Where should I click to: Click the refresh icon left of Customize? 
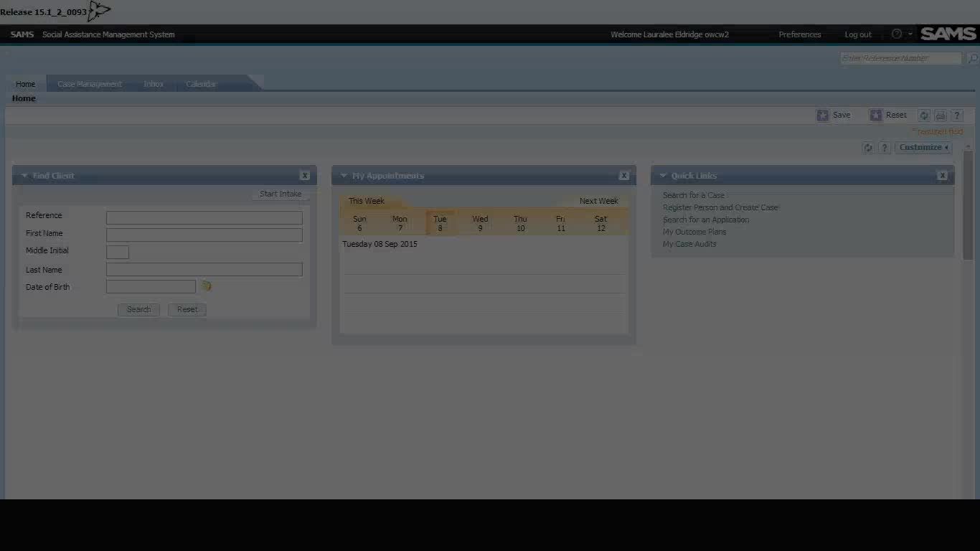click(867, 148)
